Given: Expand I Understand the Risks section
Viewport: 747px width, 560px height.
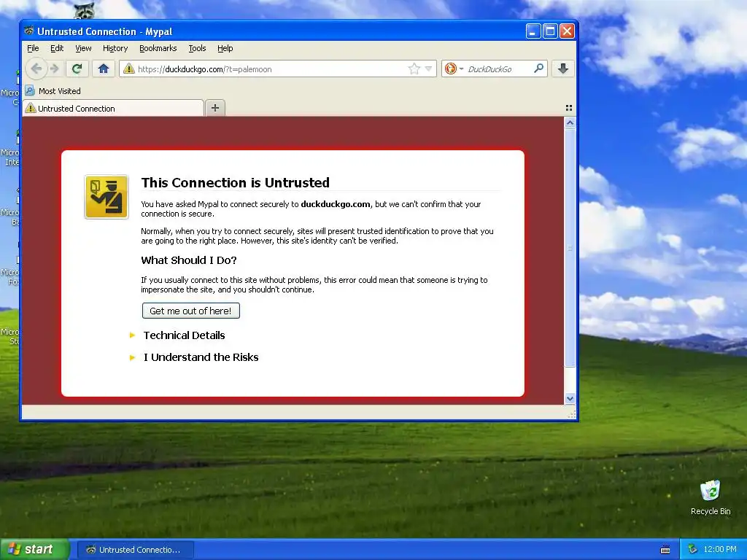Looking at the screenshot, I should pyautogui.click(x=201, y=357).
